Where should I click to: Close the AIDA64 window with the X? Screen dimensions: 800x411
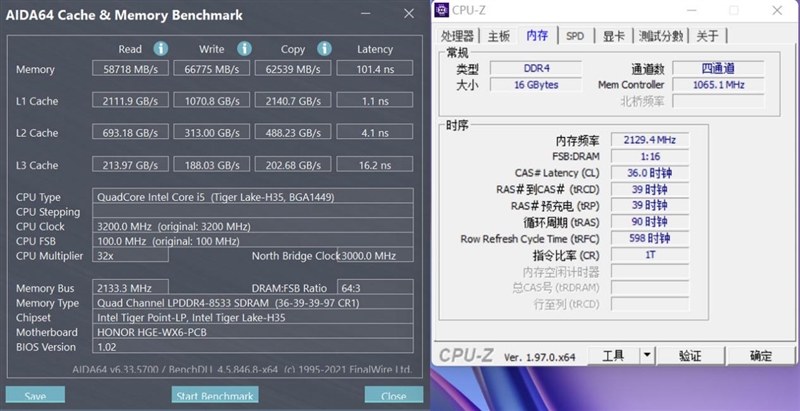pos(409,14)
